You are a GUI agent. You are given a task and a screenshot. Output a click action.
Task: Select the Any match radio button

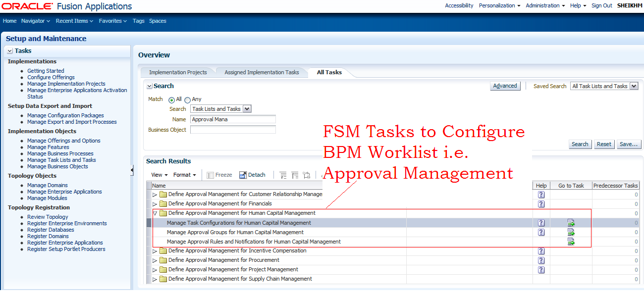click(x=188, y=99)
